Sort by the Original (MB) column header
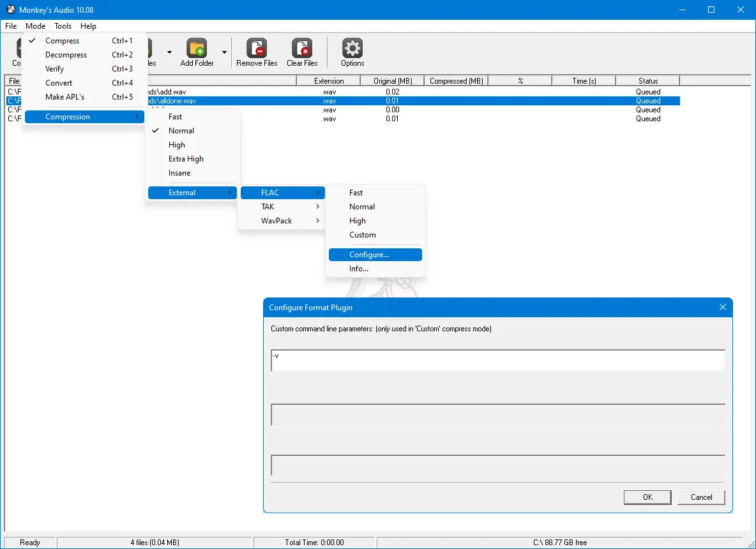Viewport: 756px width, 549px height. 393,81
